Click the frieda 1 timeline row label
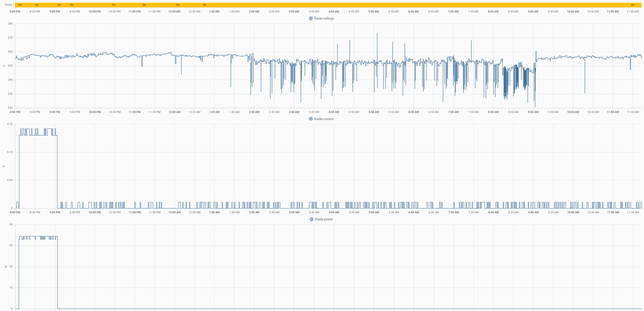The height and width of the screenshot is (311, 644). [9, 5]
